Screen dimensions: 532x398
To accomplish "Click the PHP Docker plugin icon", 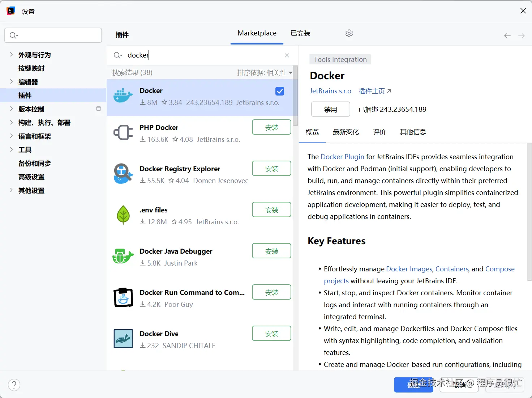I will [x=123, y=133].
